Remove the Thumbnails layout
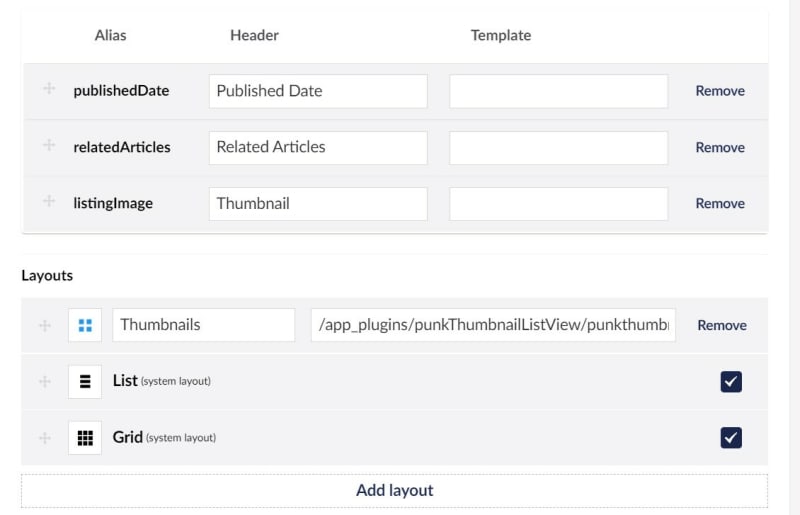Viewport: 800px width, 515px height. (722, 325)
